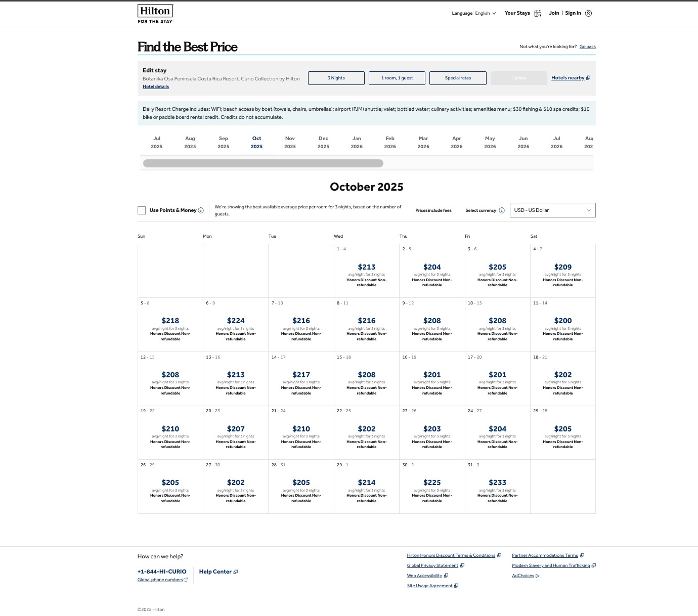Open the Your Stays calendar icon
The width and height of the screenshot is (698, 616).
click(538, 14)
